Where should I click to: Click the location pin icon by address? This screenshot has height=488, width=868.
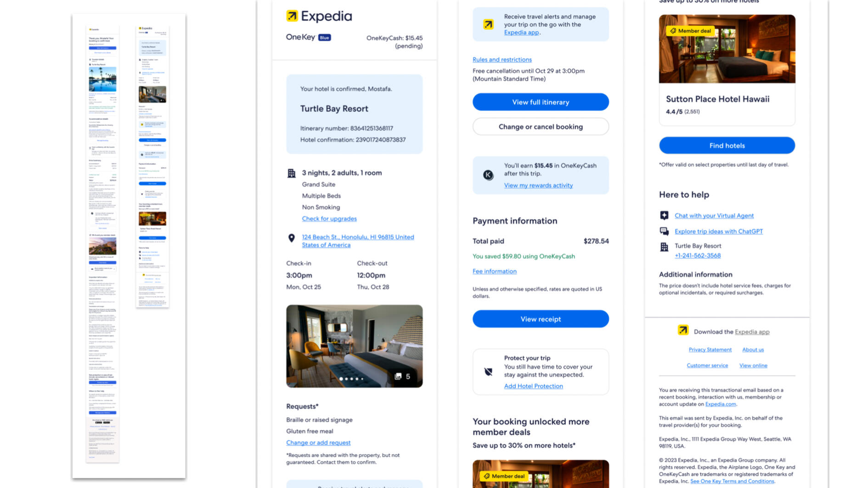pos(291,238)
